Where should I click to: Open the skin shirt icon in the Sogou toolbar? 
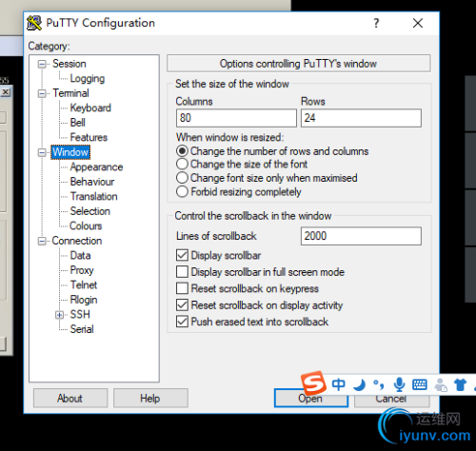[x=460, y=384]
